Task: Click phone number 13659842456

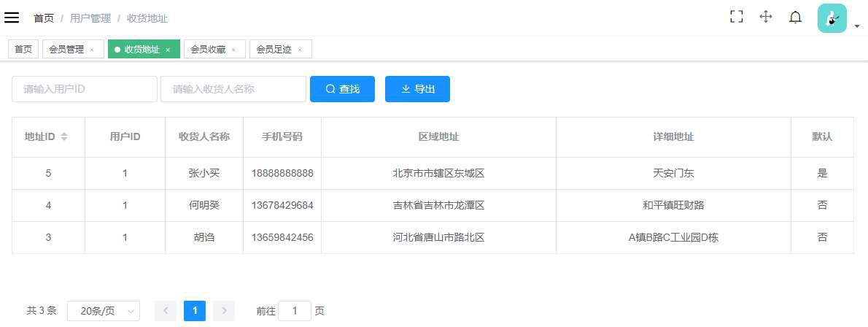Action: pyautogui.click(x=282, y=237)
